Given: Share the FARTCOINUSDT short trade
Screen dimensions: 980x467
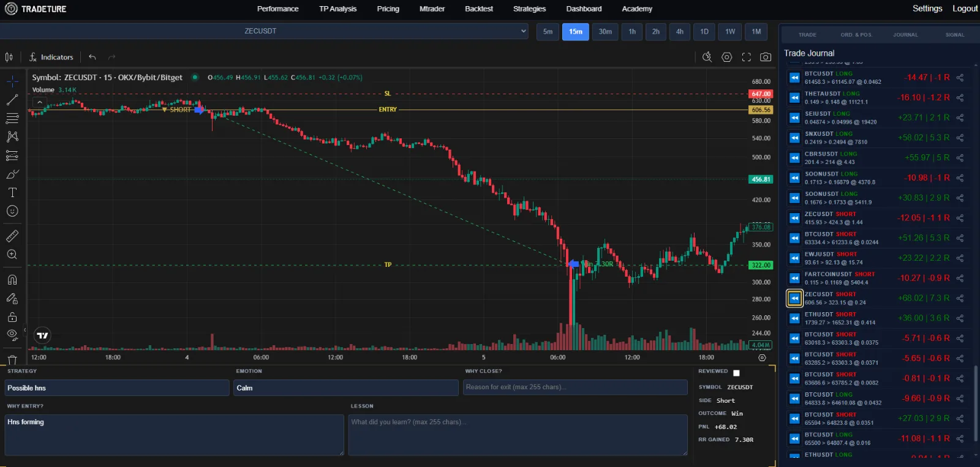Looking at the screenshot, I should [x=960, y=278].
